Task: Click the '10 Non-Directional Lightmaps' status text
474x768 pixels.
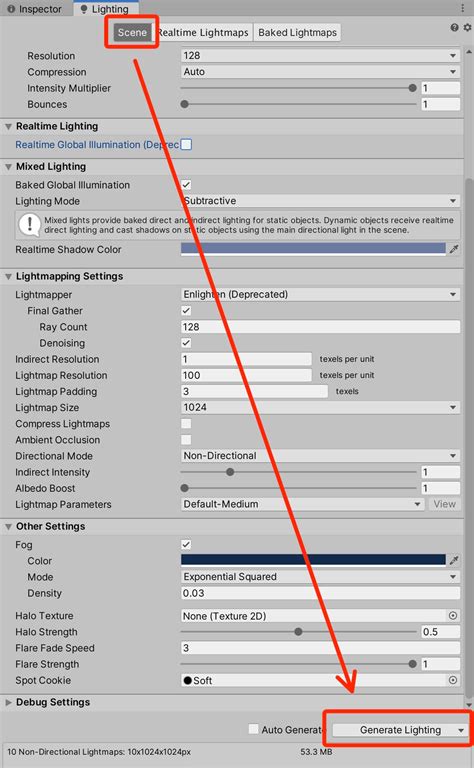Action: pos(99,751)
